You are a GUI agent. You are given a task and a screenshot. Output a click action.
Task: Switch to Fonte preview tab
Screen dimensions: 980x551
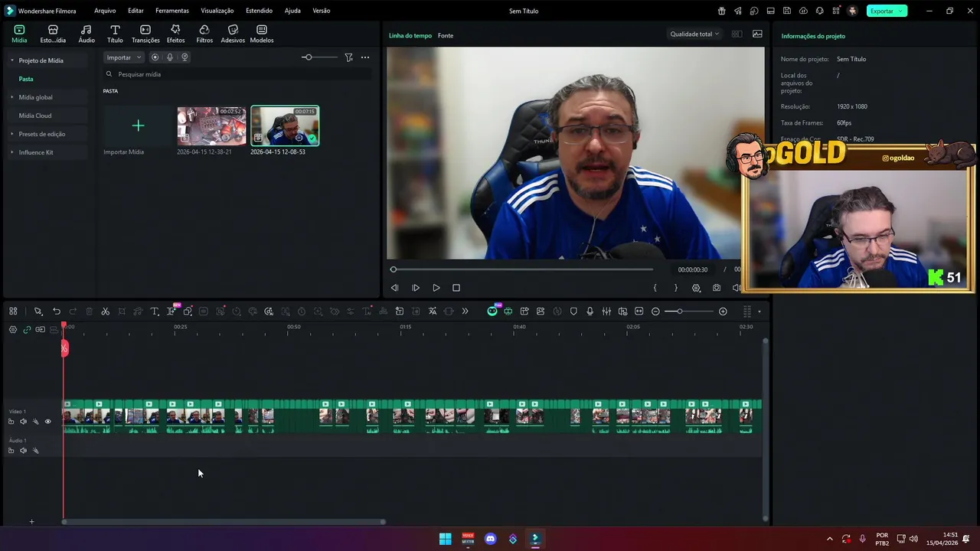pos(446,36)
